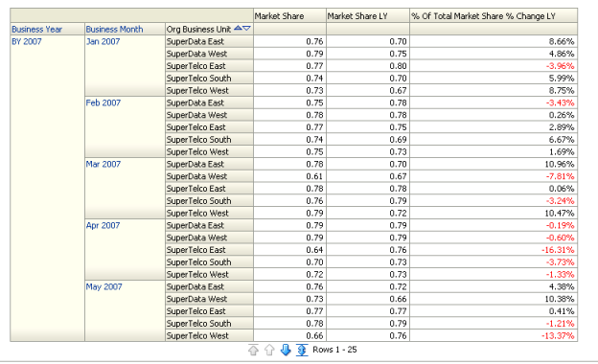Image resolution: width=598 pixels, height=364 pixels.
Task: Open the Business Year column header link
Action: [36, 30]
